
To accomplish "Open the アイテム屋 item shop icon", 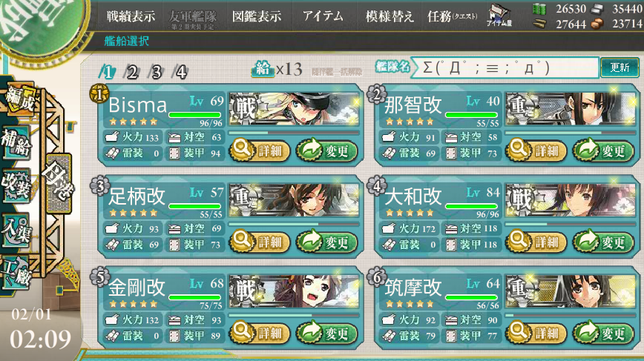I will coord(499,16).
